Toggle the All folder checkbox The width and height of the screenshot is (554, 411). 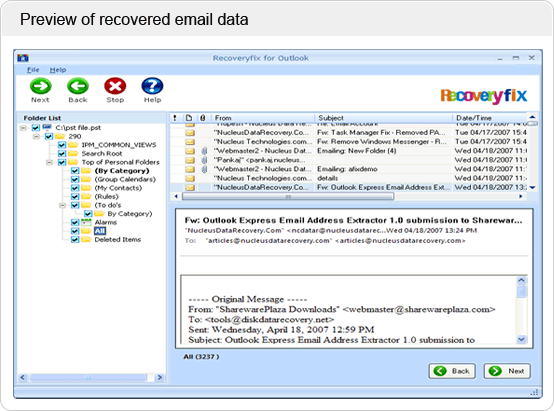(x=75, y=231)
